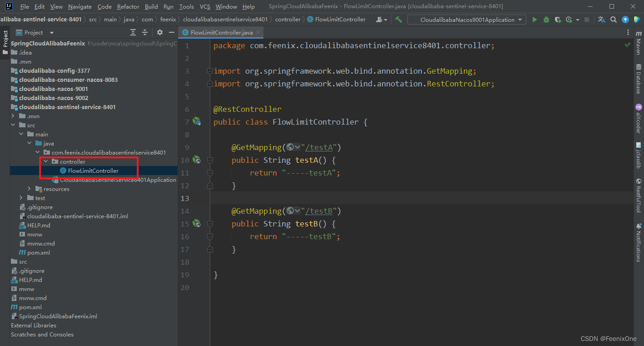Viewport: 644px width, 346px height.
Task: Click the gutter icon beside the testA method
Action: pos(197,160)
